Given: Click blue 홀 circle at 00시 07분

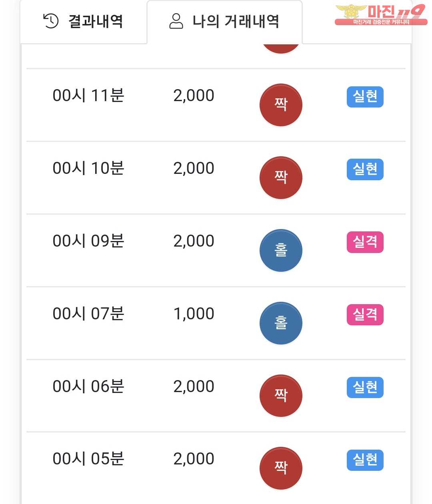Looking at the screenshot, I should (x=281, y=323).
